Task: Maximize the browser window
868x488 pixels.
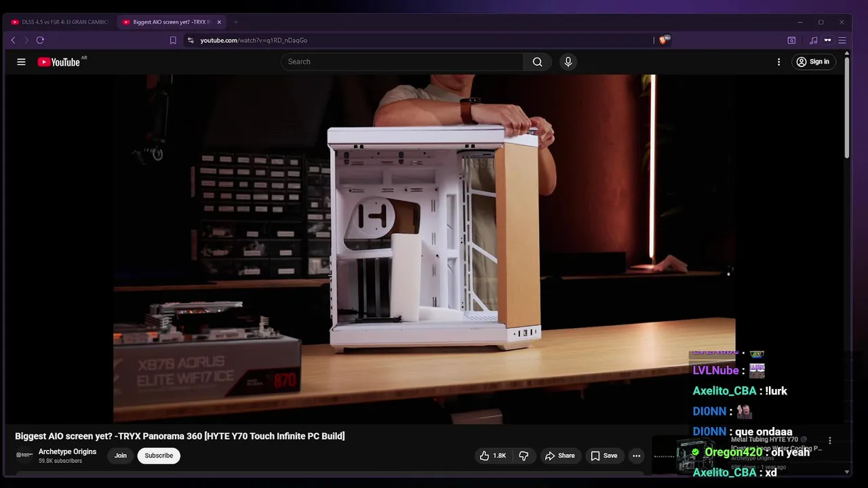Action: click(x=821, y=22)
